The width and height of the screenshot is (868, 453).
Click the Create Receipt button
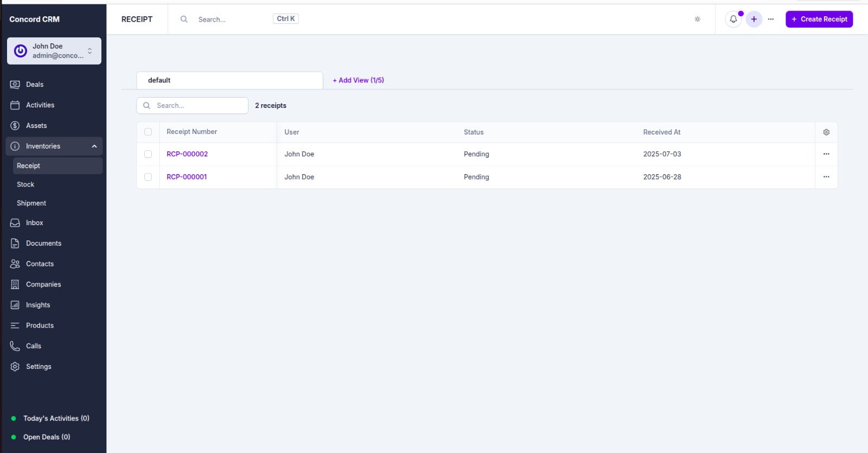pyautogui.click(x=819, y=19)
